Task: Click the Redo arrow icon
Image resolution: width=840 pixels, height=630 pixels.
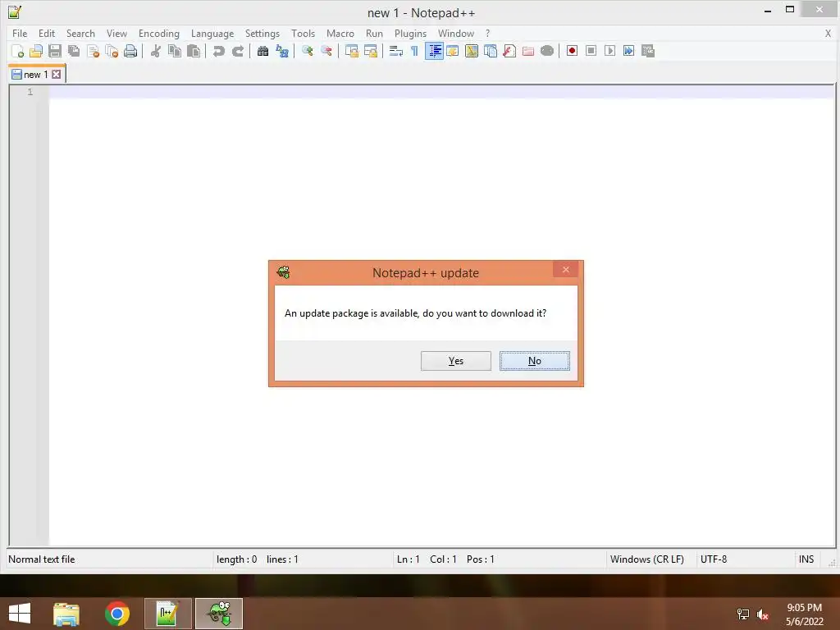Action: point(238,51)
